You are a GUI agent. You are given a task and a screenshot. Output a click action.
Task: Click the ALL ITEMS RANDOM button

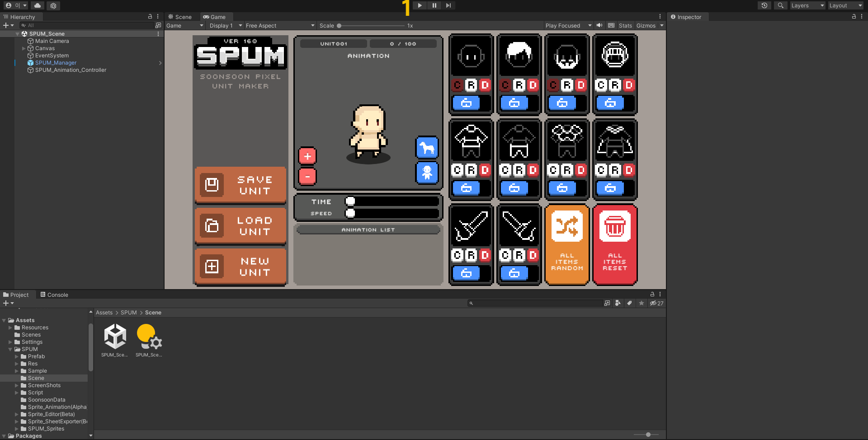(567, 245)
